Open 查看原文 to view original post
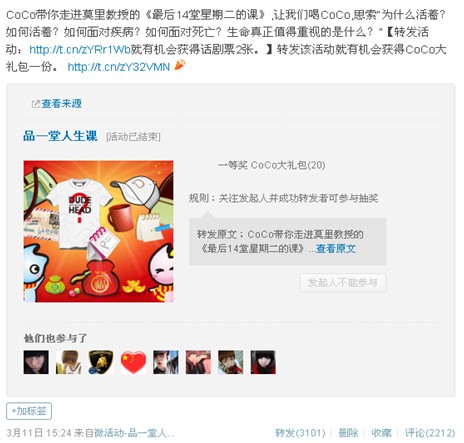The height and width of the screenshot is (443, 464). [336, 249]
